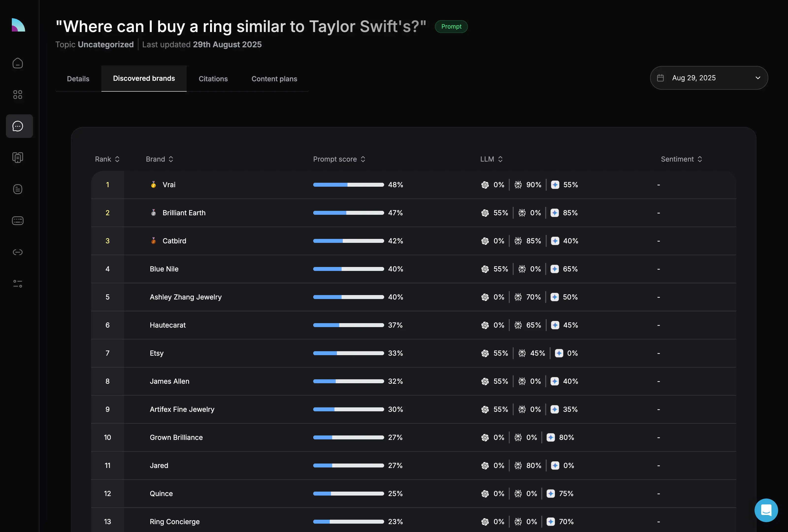Switch to the Details tab
The image size is (788, 532).
(x=78, y=79)
